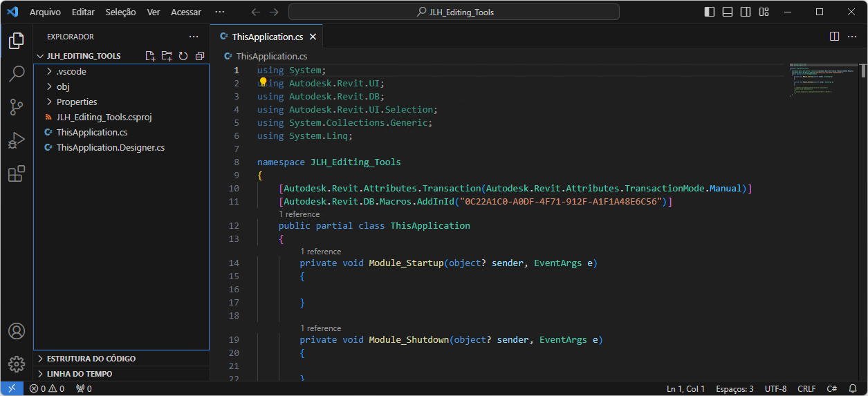This screenshot has width=868, height=396.
Task: Open the Seleção menu
Action: [x=120, y=12]
